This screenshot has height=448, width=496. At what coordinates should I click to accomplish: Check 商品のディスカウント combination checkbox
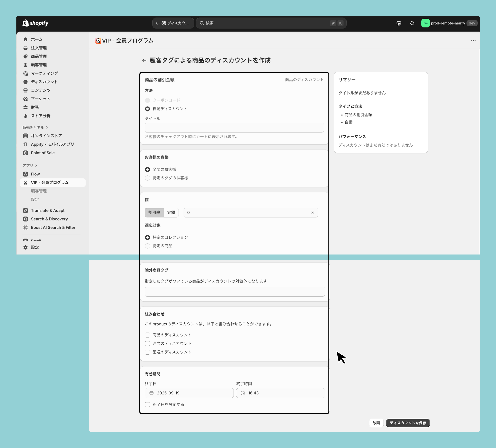147,335
